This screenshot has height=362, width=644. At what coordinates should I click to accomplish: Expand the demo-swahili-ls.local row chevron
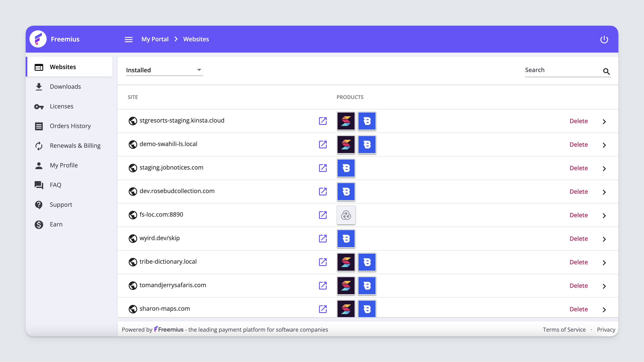tap(604, 145)
